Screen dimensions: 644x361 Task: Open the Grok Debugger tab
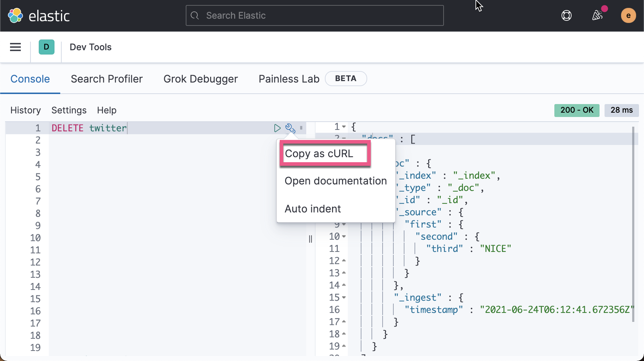[200, 79]
